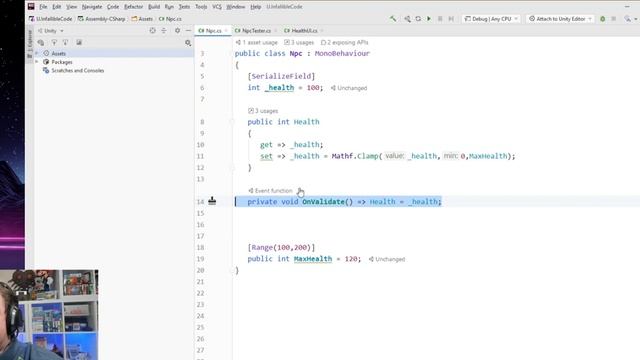
Task: Click '3 usages' lens above Health property
Action: point(263,111)
